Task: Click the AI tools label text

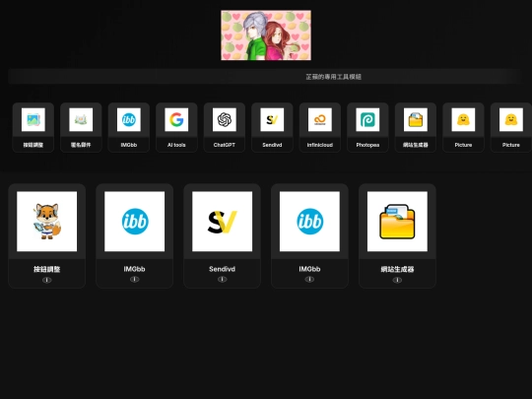Action: coord(176,145)
